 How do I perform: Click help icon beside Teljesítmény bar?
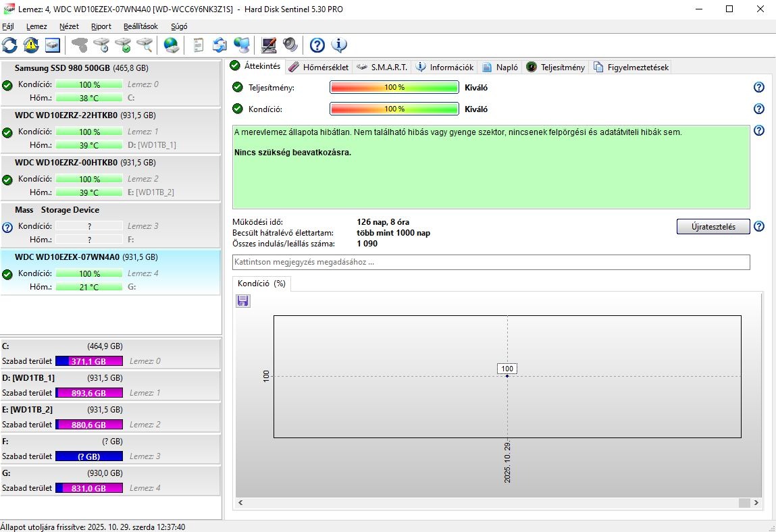tap(758, 87)
